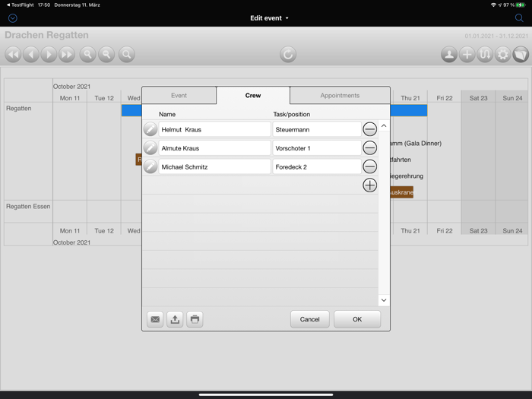Click the route path toolbar button
Image resolution: width=532 pixels, height=399 pixels.
(485, 54)
